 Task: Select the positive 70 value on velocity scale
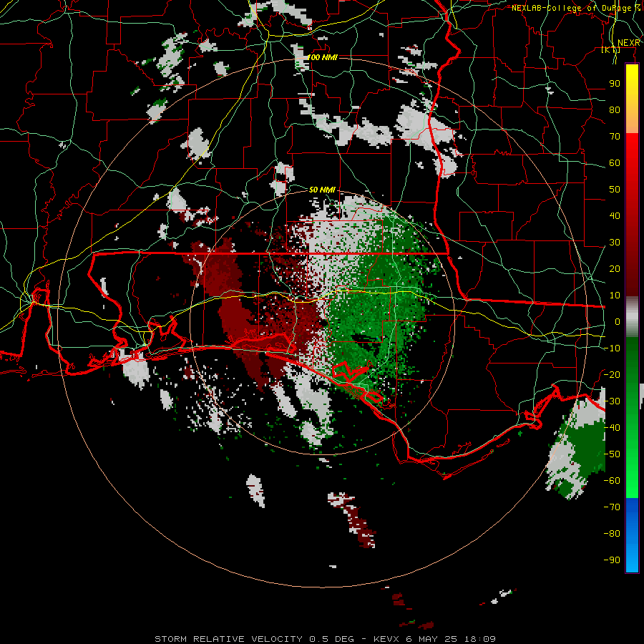pos(615,137)
